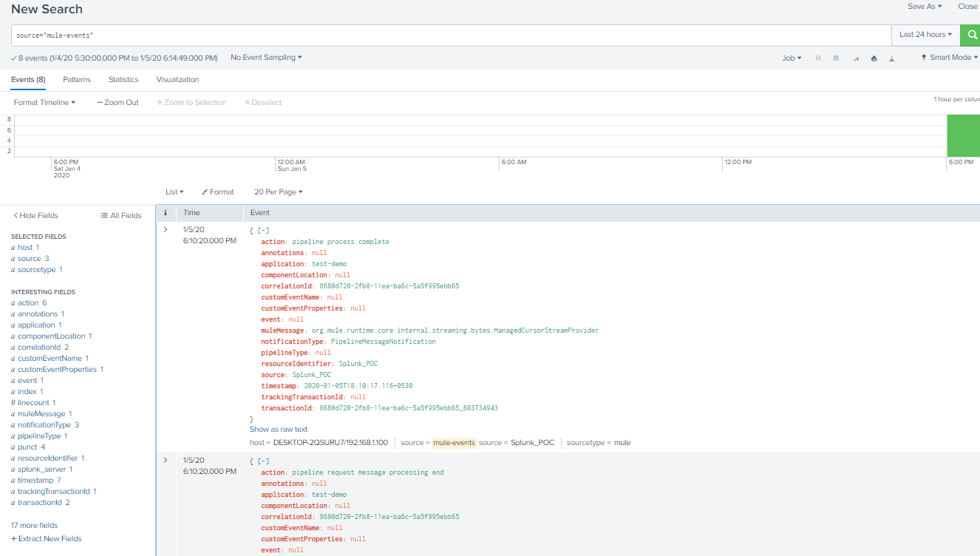Print the search results
Viewport: 980px width, 556px height.
pyautogui.click(x=874, y=58)
